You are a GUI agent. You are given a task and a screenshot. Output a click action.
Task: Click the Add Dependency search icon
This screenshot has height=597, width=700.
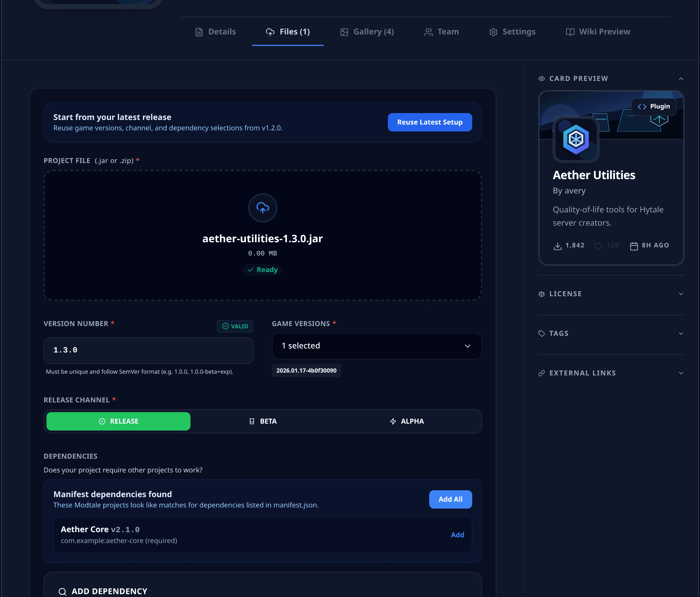point(63,592)
